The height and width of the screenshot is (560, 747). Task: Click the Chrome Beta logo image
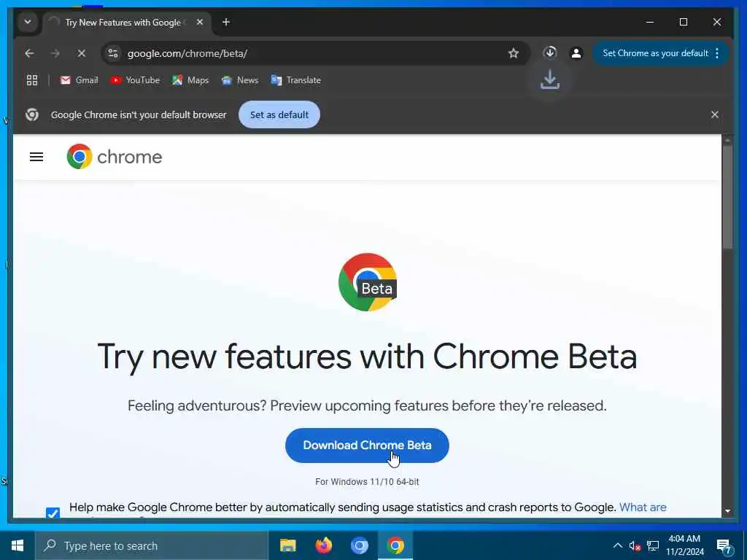click(x=368, y=282)
